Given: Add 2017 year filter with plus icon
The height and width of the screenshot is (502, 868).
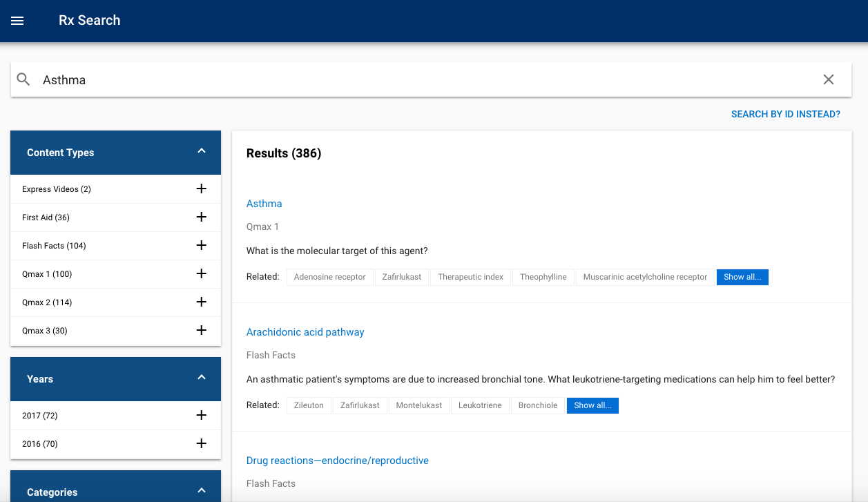Looking at the screenshot, I should point(202,415).
